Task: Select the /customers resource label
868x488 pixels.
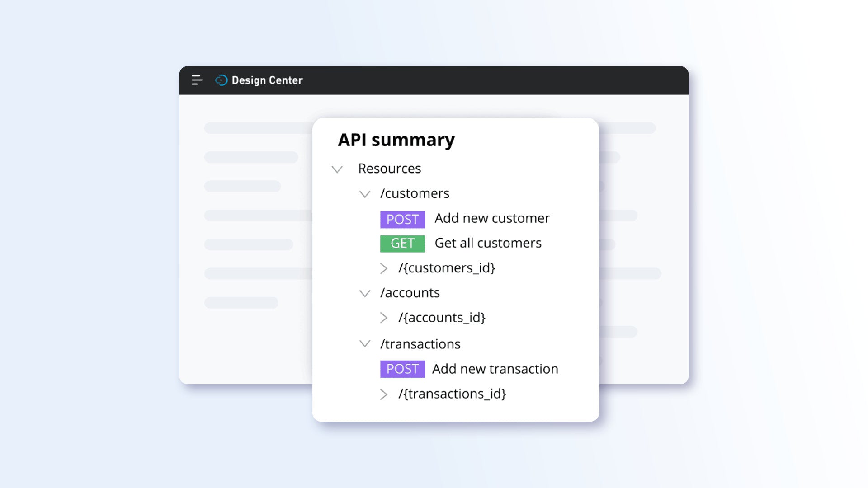Action: [x=415, y=193]
